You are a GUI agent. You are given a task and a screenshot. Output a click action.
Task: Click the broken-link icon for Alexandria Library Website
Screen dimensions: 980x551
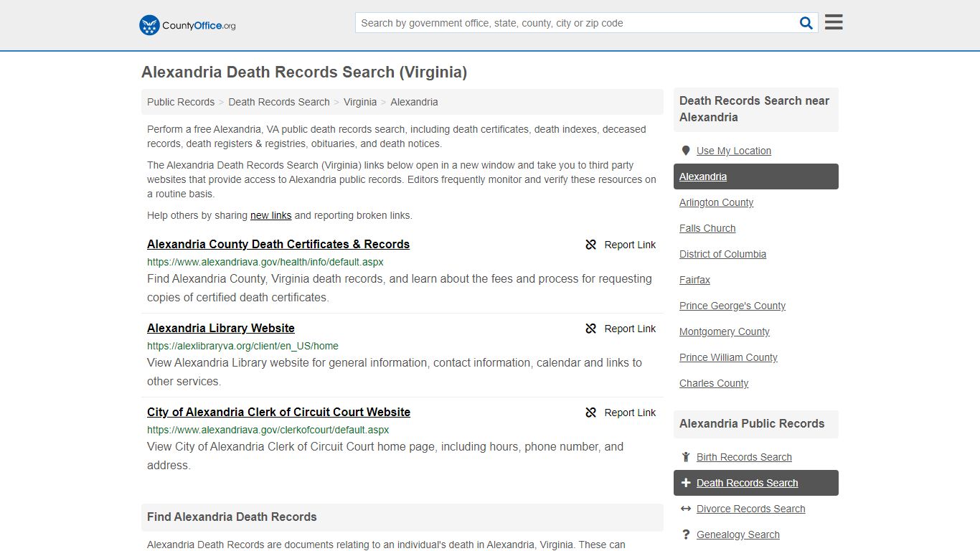pos(591,329)
